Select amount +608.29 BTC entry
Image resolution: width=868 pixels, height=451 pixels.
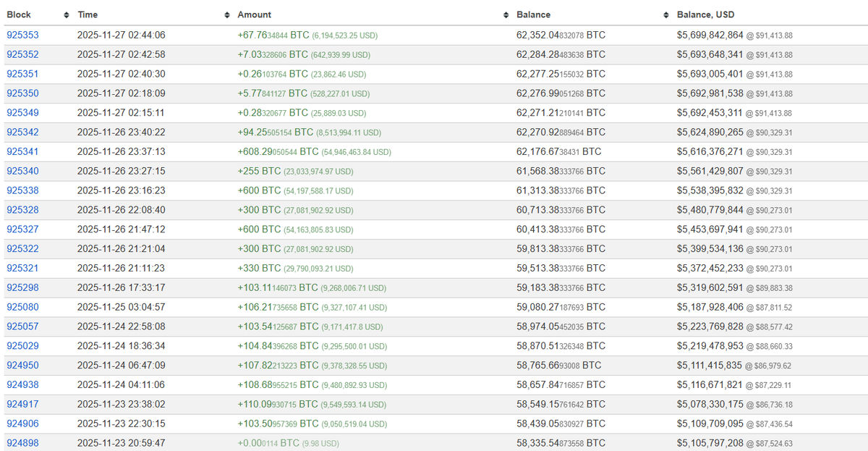(314, 152)
